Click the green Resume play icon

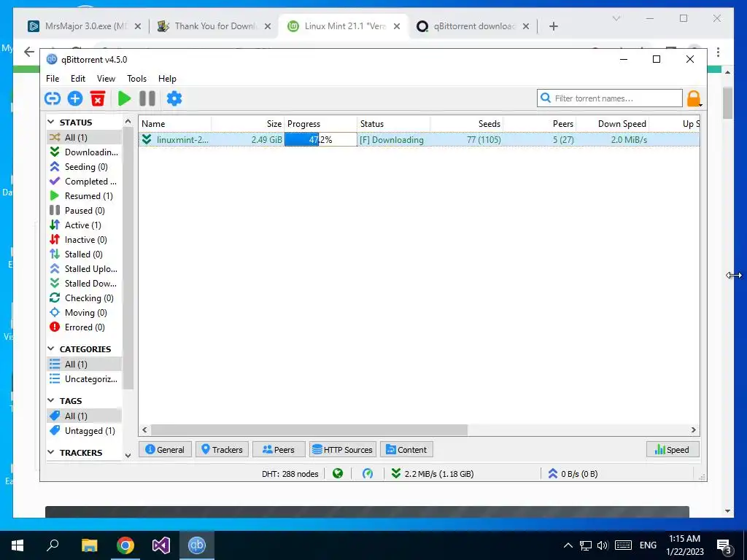(124, 98)
